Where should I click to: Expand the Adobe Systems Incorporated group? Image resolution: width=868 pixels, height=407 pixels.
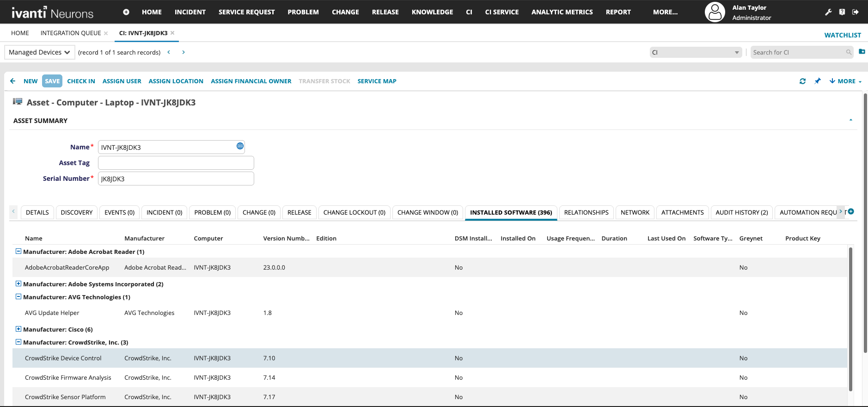coord(18,284)
